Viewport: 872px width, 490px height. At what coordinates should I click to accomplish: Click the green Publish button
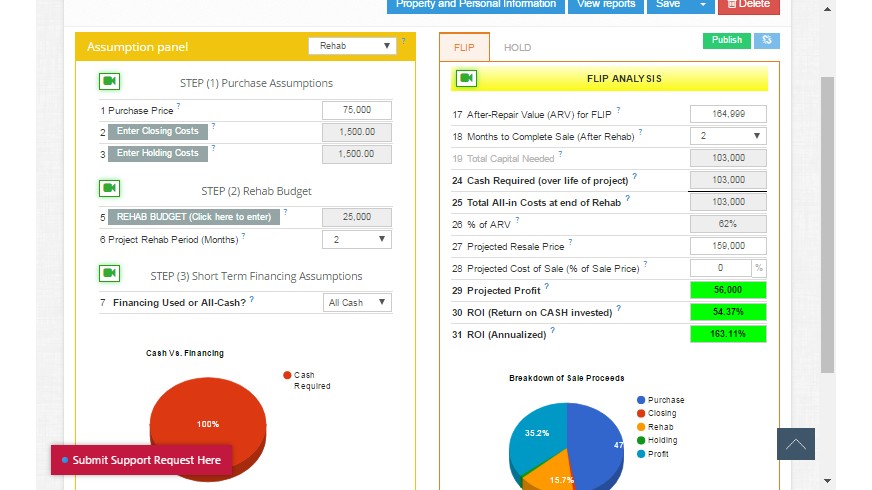[727, 40]
